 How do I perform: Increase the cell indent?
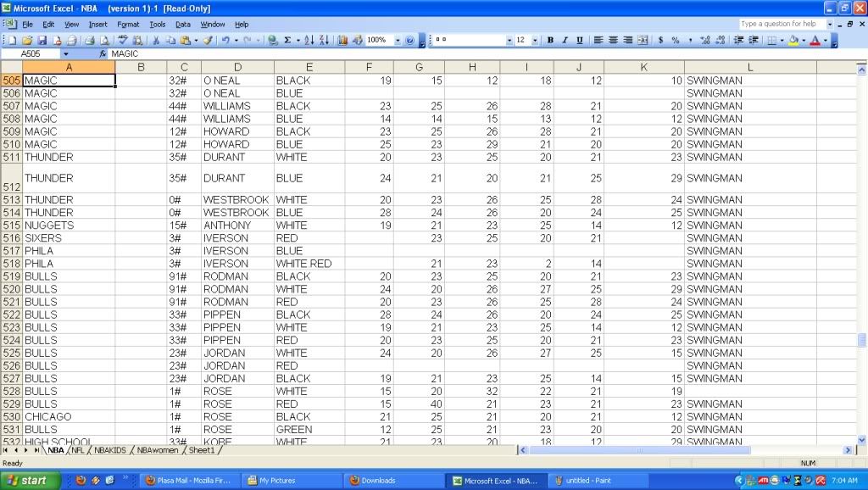(754, 41)
